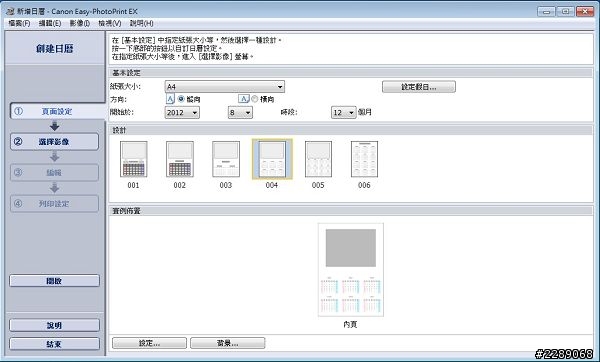Screen dimensions: 600x362
Task: Click the 設定... button at bottom
Action: point(149,343)
